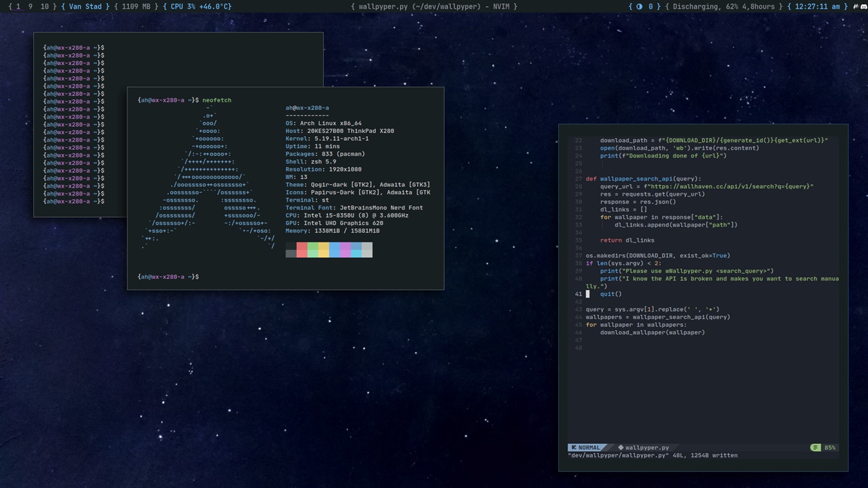
Task: Switch to workspace 1 in the bar
Action: coord(18,7)
